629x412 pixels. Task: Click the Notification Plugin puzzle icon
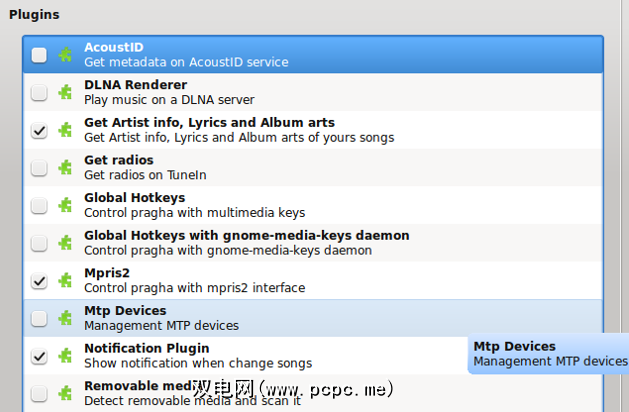66,356
